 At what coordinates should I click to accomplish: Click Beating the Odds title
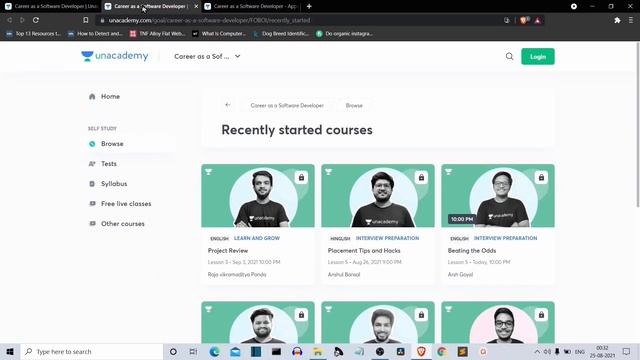(472, 251)
